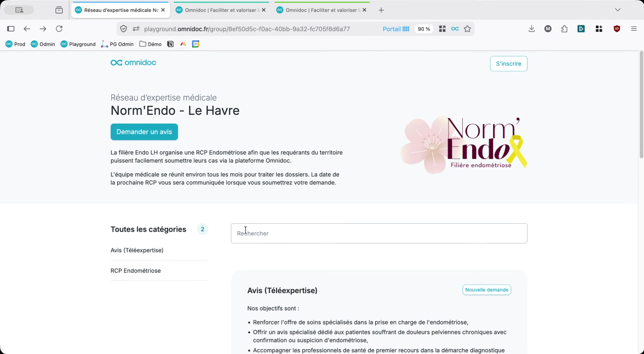Open the monday.com colorful bookmark icon
Screen dimensions: 644x354
[x=183, y=44]
